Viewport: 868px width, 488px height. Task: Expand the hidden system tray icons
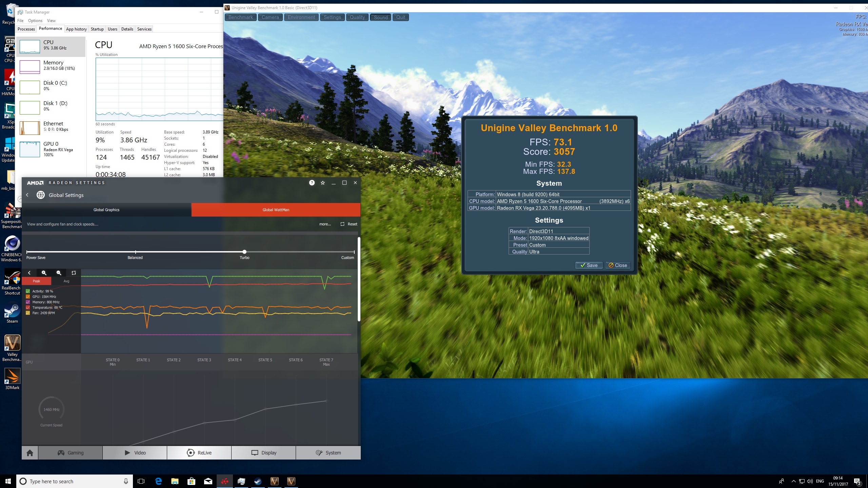point(793,481)
